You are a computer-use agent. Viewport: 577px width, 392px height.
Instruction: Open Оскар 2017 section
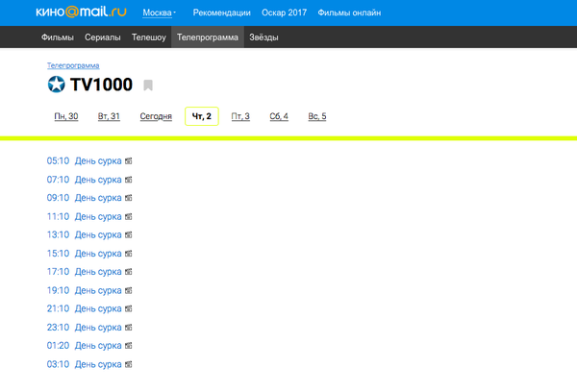[x=284, y=12]
